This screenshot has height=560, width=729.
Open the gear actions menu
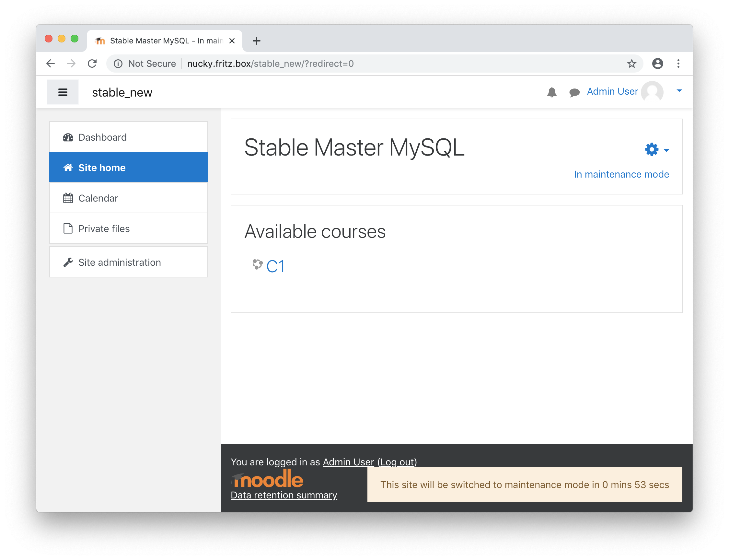[x=652, y=149]
